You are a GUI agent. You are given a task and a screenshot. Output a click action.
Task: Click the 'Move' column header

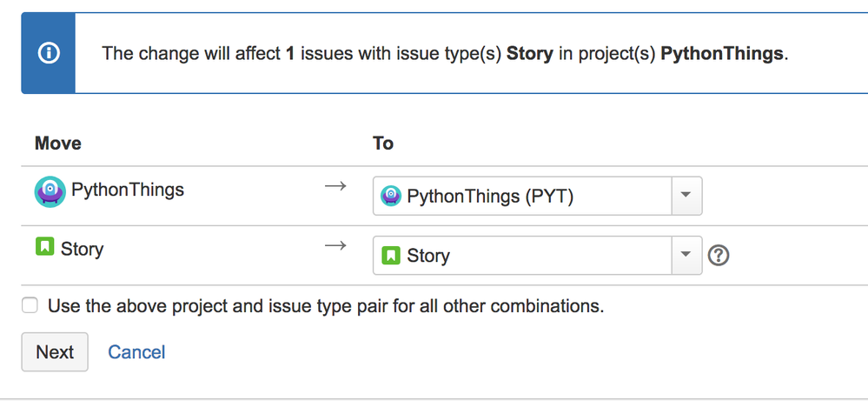[58, 144]
